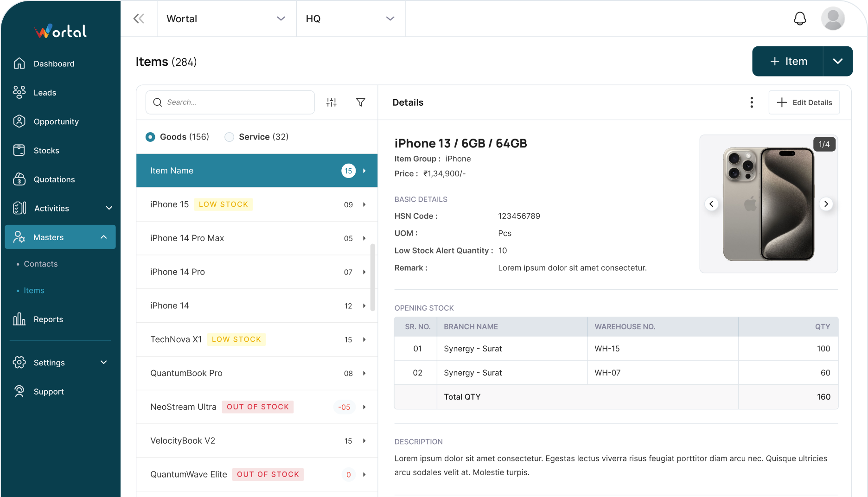Open list settings sliders icon
This screenshot has height=497, width=868.
[332, 102]
